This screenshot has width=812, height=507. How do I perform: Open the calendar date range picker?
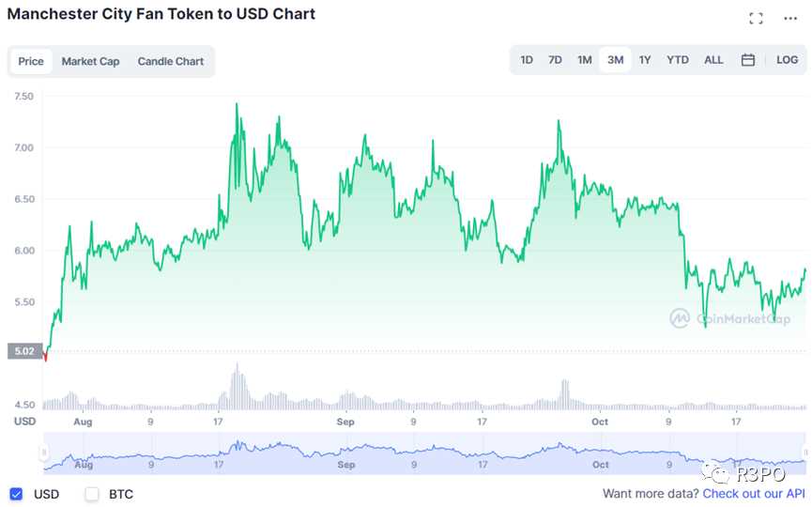point(748,60)
